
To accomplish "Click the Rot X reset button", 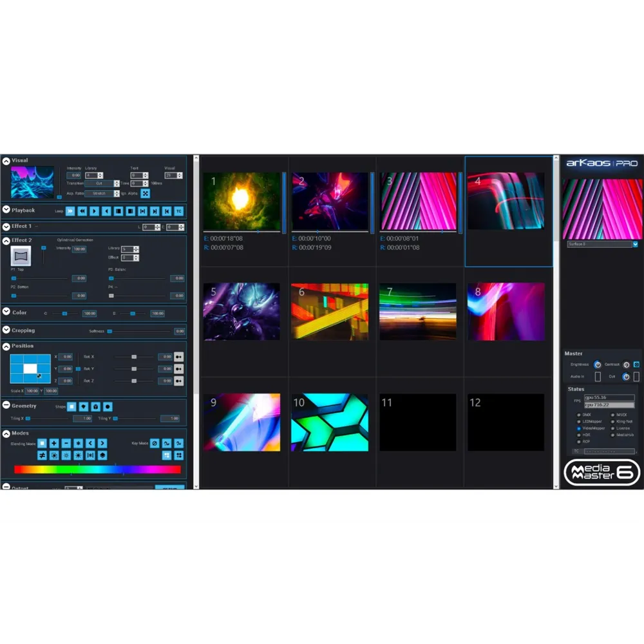I will (x=178, y=357).
